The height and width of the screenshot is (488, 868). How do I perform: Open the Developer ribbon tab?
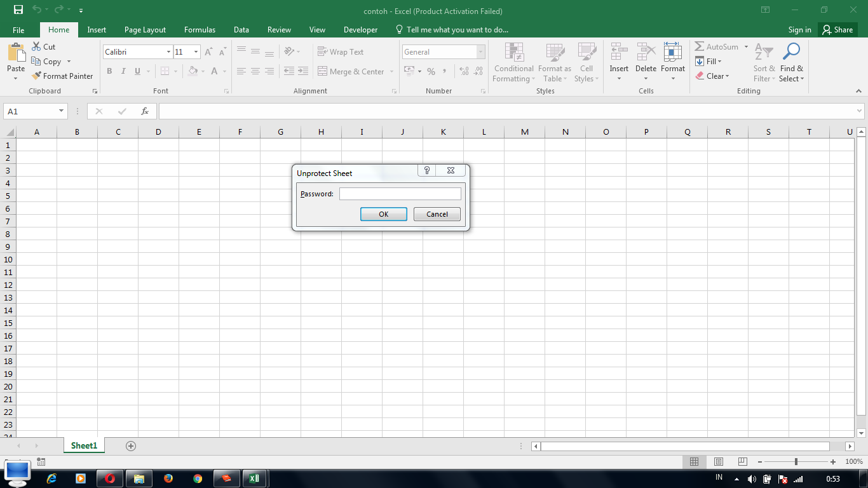(360, 29)
